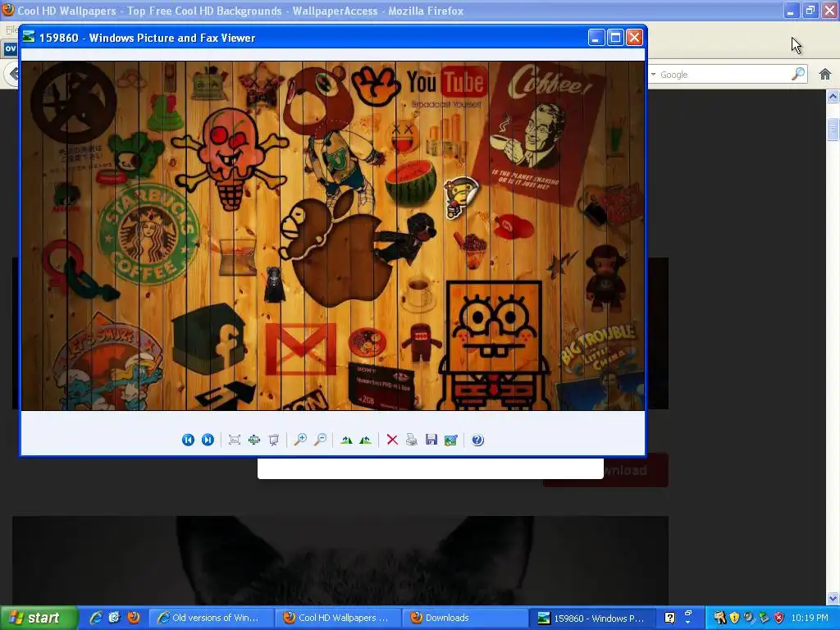Restore down the Firefox window
The image size is (840, 630).
tap(810, 10)
